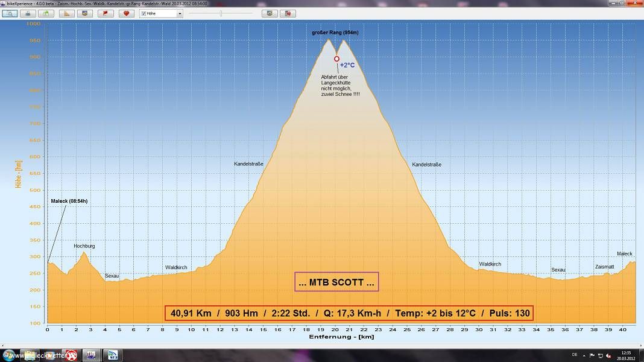Open the Höhe dropdown arrow

click(179, 13)
